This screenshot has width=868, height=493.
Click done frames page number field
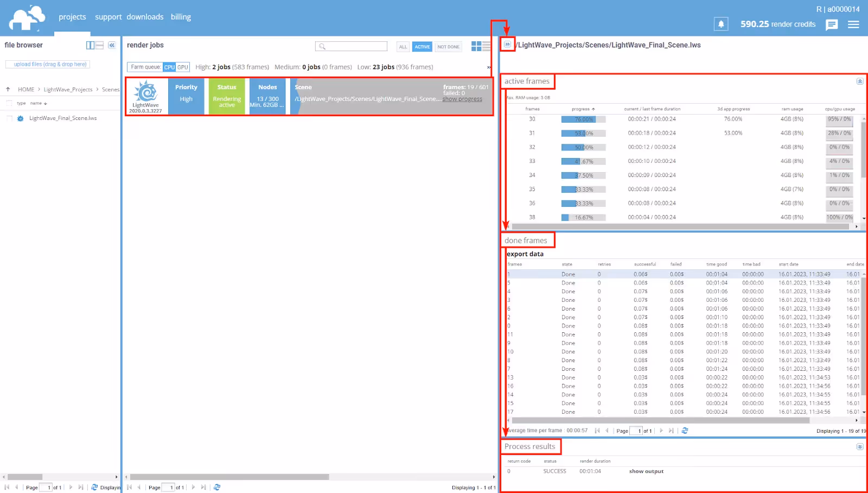click(636, 431)
